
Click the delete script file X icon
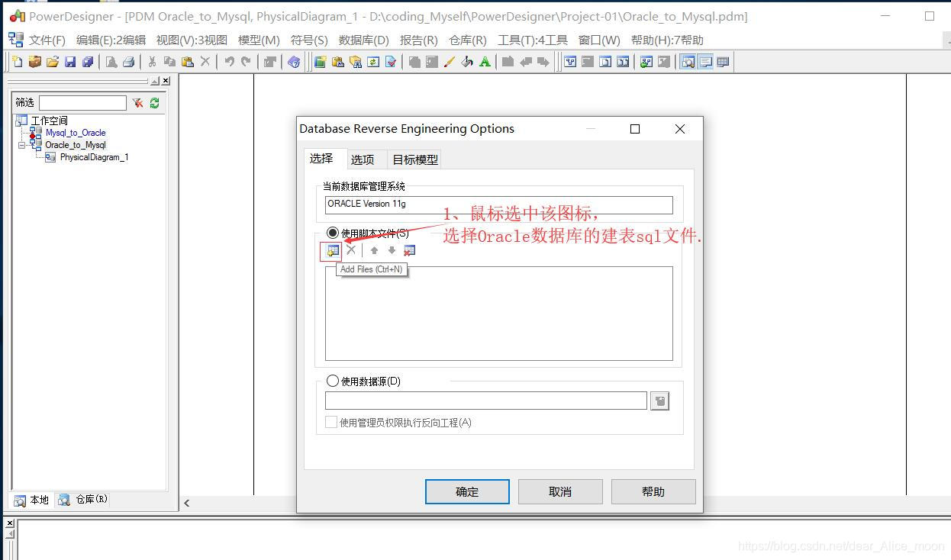click(350, 249)
